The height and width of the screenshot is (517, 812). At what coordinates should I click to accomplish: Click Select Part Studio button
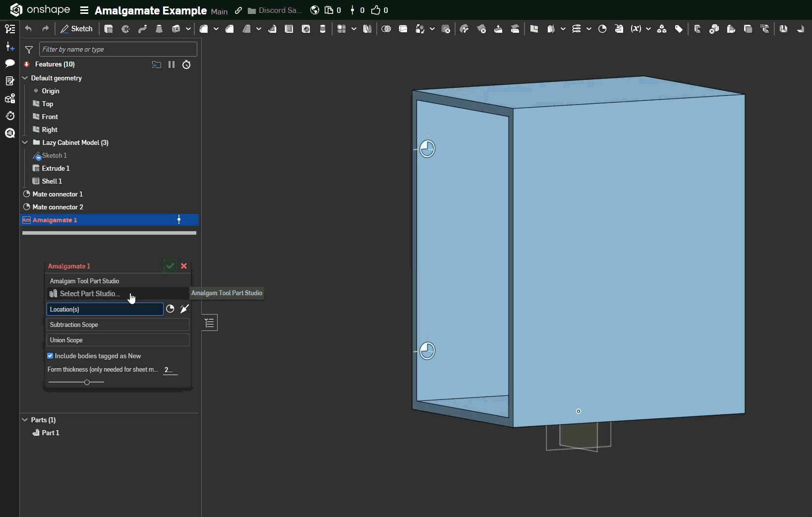tap(89, 294)
